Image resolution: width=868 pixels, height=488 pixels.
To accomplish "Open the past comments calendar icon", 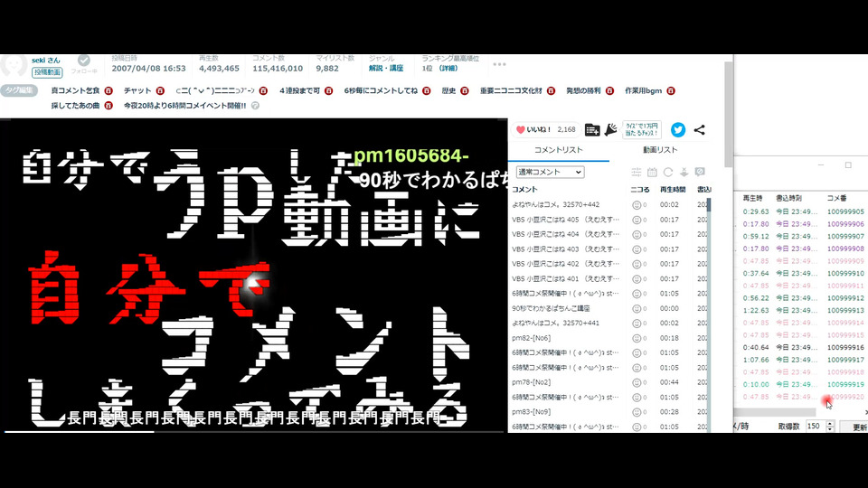I will 652,172.
